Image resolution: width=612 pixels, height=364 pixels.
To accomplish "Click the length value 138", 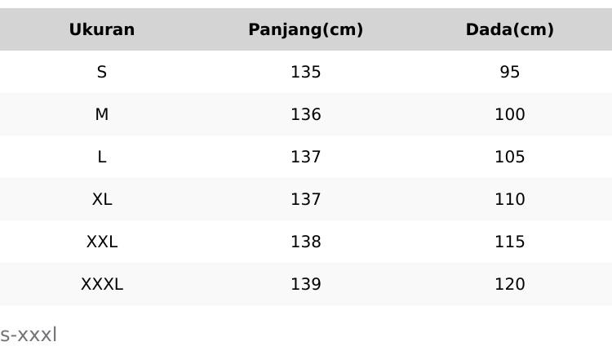I will click(x=306, y=242).
